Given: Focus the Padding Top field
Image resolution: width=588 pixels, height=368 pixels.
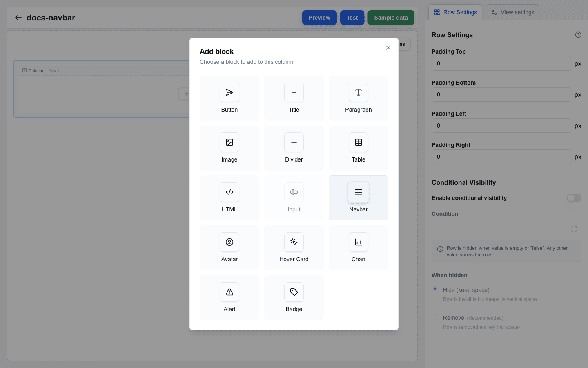Looking at the screenshot, I should point(501,63).
